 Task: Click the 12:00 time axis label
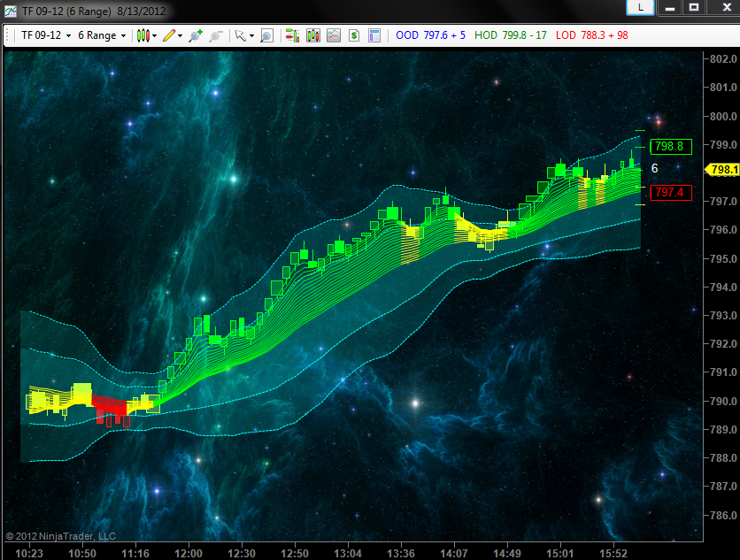point(189,554)
